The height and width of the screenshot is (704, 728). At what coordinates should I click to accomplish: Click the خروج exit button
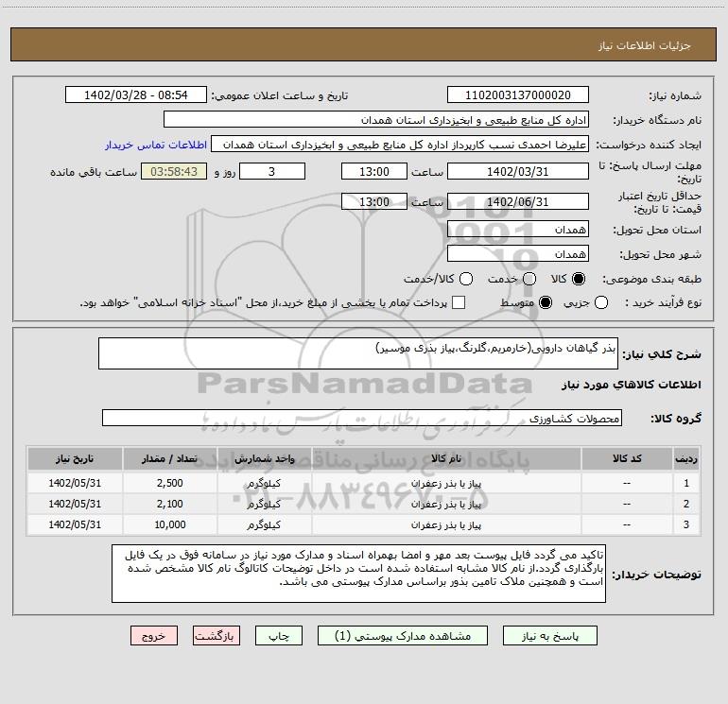point(154,636)
